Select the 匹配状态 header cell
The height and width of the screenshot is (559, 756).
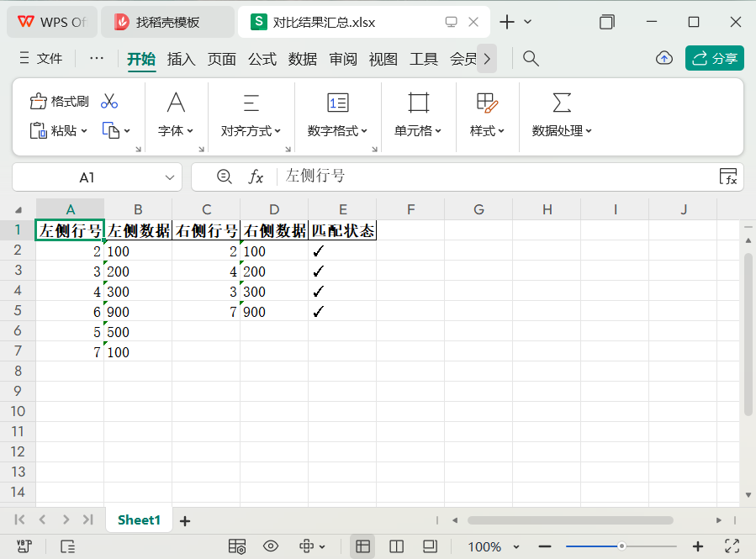[x=342, y=230]
